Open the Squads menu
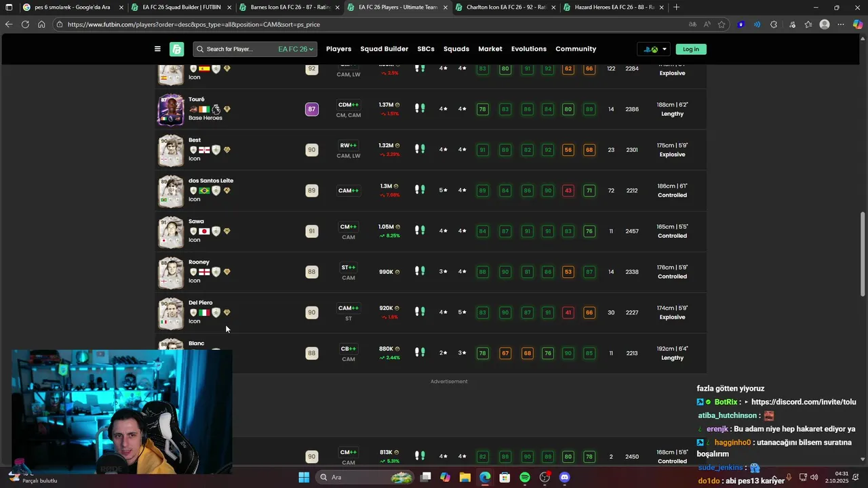The image size is (868, 488). point(456,49)
